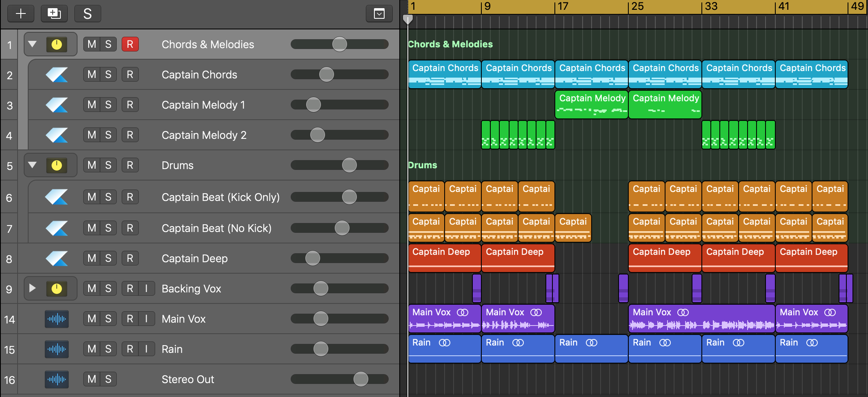868x397 pixels.
Task: Select the Captain Beat region at bar 17
Action: (573, 228)
